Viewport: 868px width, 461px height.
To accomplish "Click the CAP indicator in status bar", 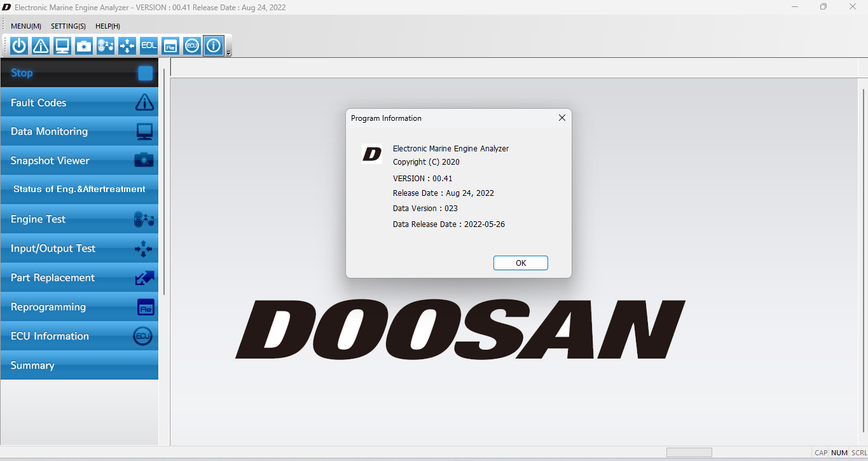I will (x=821, y=453).
